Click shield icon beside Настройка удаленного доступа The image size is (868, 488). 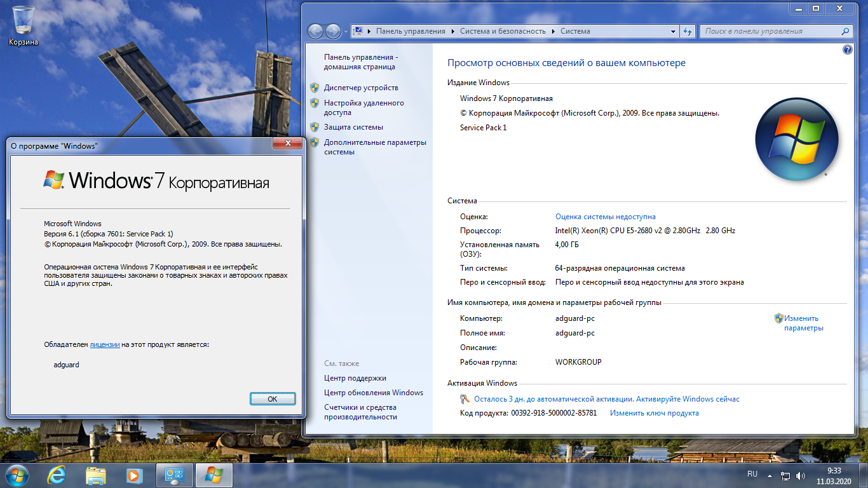coord(315,103)
